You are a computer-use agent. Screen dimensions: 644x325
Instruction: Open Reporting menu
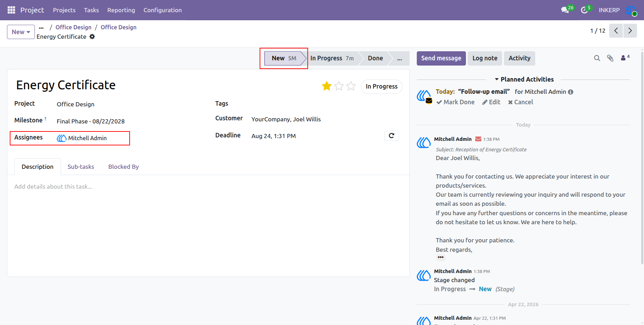tap(121, 10)
